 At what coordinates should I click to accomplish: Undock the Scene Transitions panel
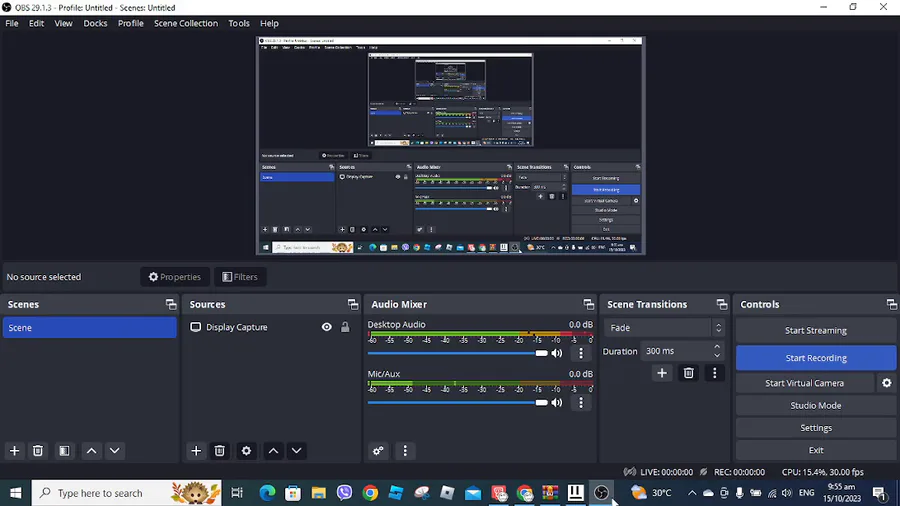pos(722,305)
